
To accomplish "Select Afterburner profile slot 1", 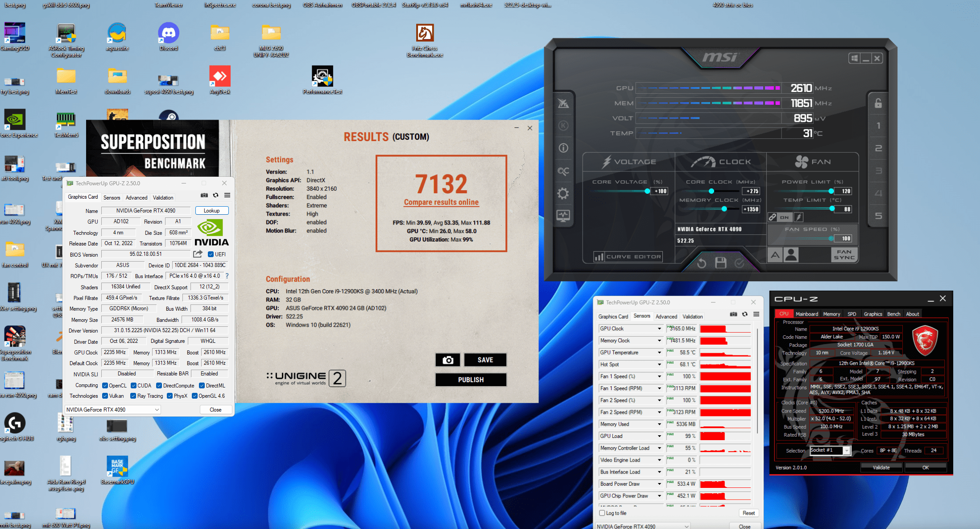I will click(878, 126).
